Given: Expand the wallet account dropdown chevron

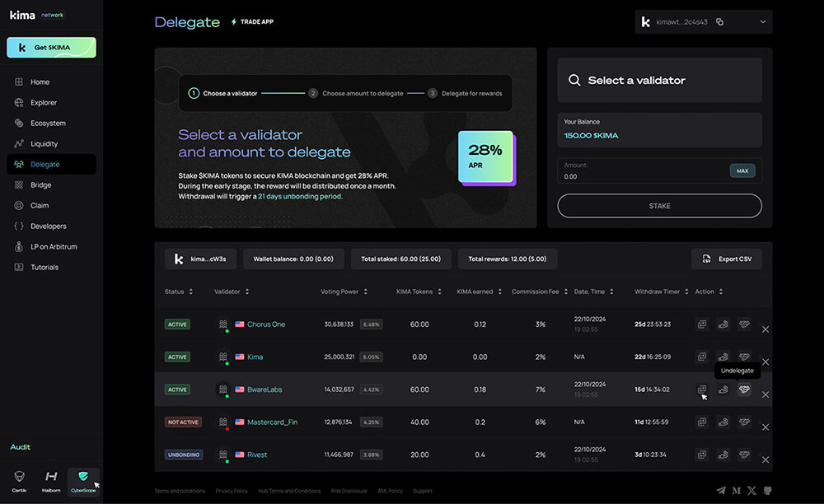Looking at the screenshot, I should [762, 22].
